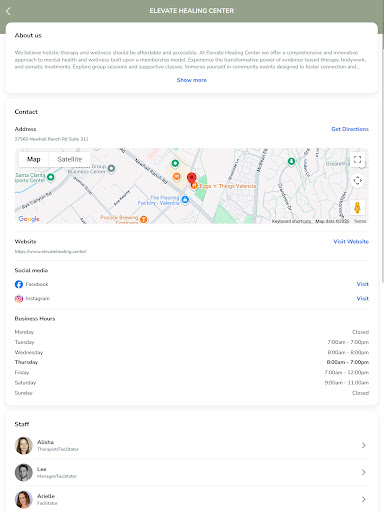Expand Lee row with chevron
Screen dimensions: 384x512
click(364, 472)
